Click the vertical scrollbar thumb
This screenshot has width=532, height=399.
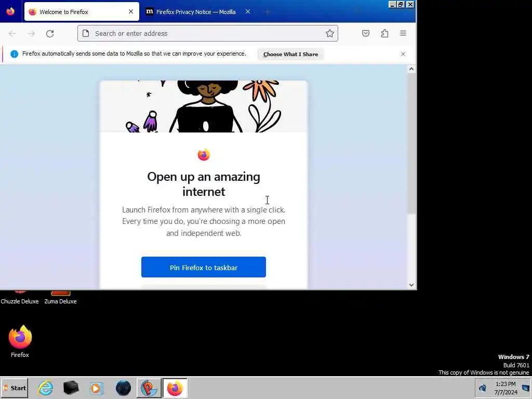tap(411, 143)
